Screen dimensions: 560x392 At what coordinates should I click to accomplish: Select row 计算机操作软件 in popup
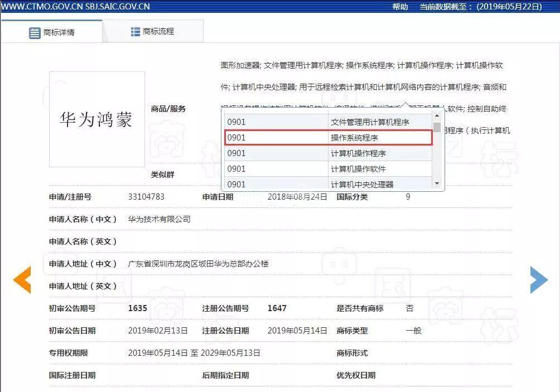(328, 169)
